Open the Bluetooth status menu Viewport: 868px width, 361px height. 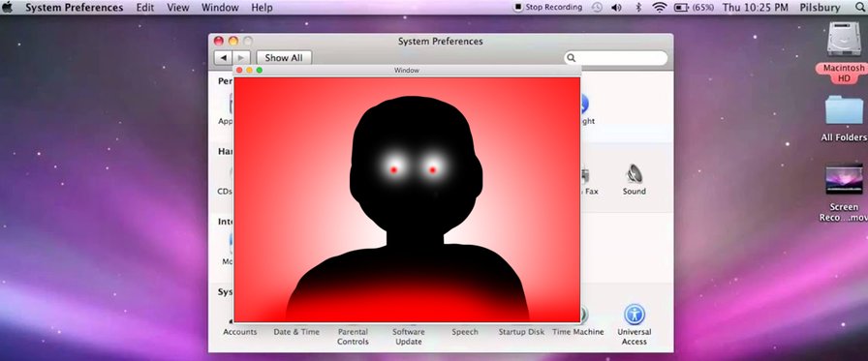click(637, 7)
